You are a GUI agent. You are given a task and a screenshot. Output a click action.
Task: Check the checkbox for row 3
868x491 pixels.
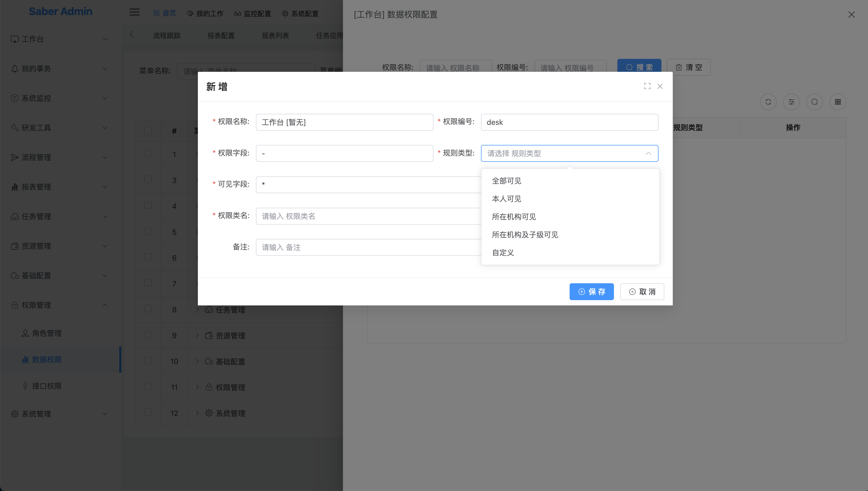(x=148, y=180)
